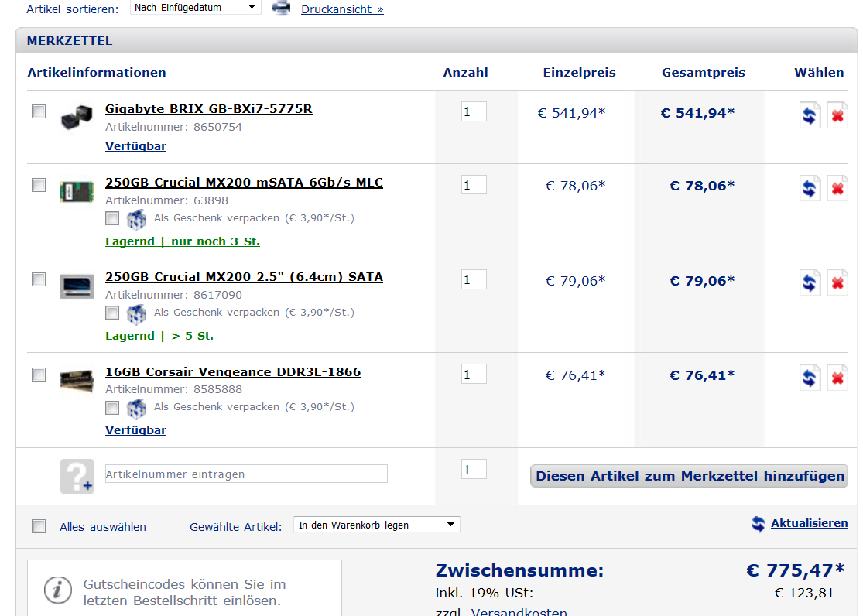Click refresh icon for Gigabyte BRIX row
863x616 pixels.
click(x=810, y=115)
